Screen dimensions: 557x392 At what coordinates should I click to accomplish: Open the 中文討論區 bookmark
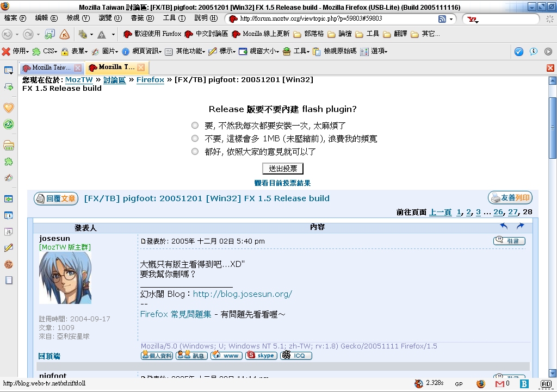click(206, 34)
